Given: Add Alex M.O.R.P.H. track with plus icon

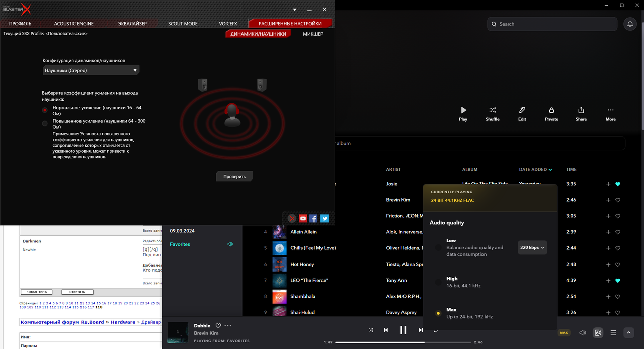Looking at the screenshot, I should point(608,297).
